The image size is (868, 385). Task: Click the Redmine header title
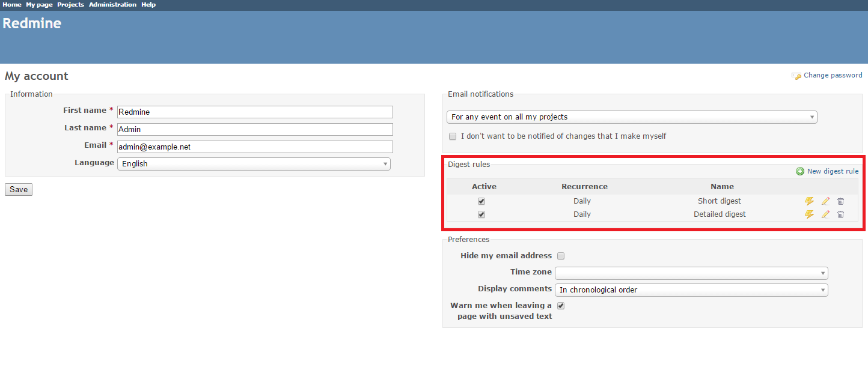tap(32, 23)
